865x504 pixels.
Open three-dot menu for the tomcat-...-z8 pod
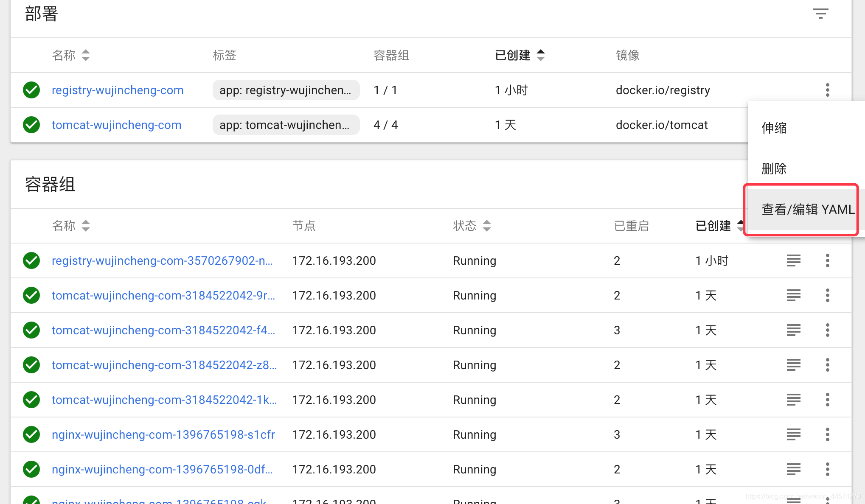pyautogui.click(x=827, y=365)
